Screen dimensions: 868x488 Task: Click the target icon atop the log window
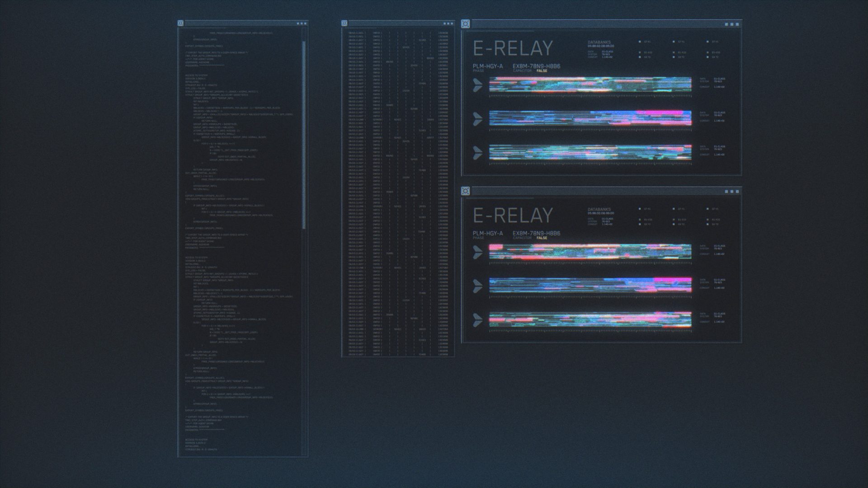click(344, 23)
